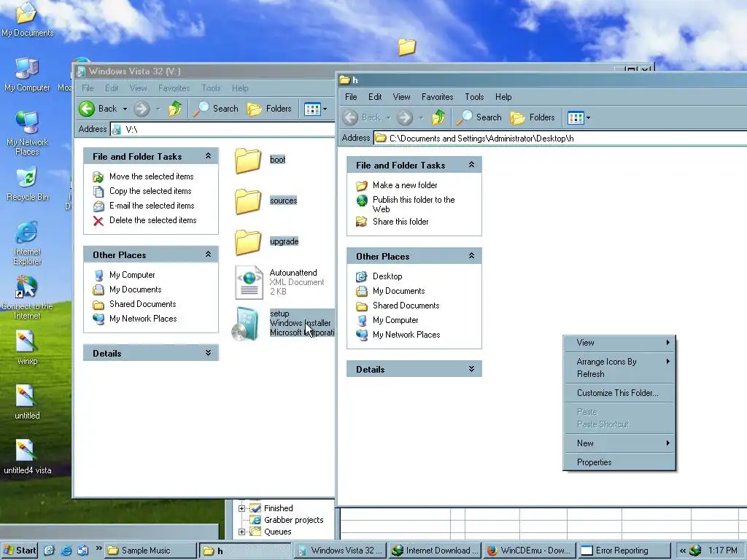This screenshot has height=560, width=747.
Task: Expand Details panel in h window
Action: point(472,369)
